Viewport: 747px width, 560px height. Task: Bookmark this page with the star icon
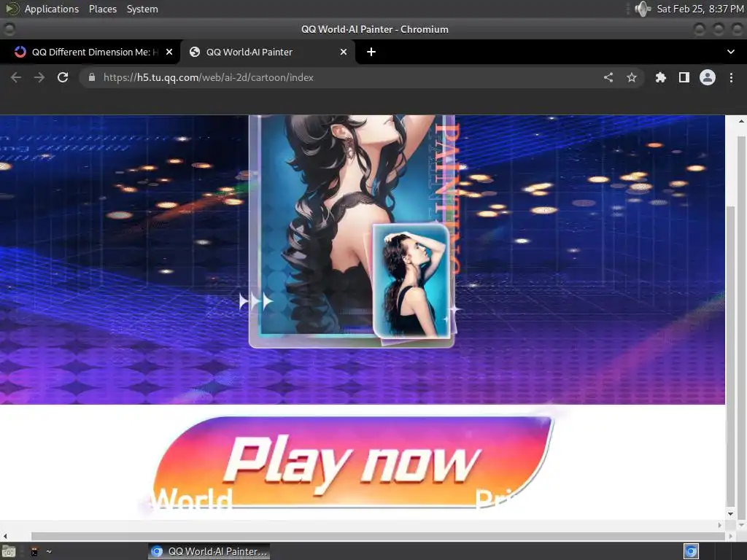(x=632, y=77)
